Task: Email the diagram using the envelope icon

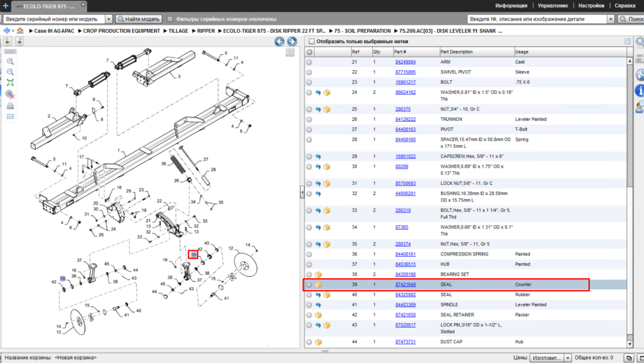Action: pyautogui.click(x=10, y=116)
